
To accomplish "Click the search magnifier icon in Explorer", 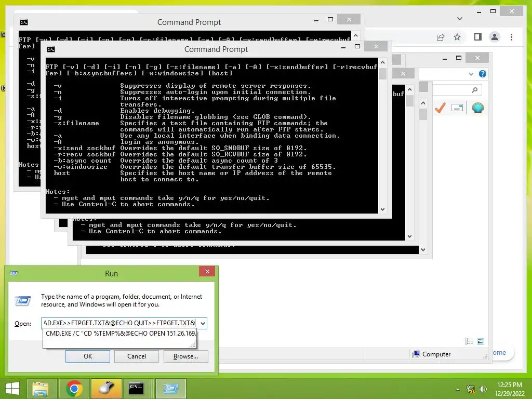I will pos(475,90).
